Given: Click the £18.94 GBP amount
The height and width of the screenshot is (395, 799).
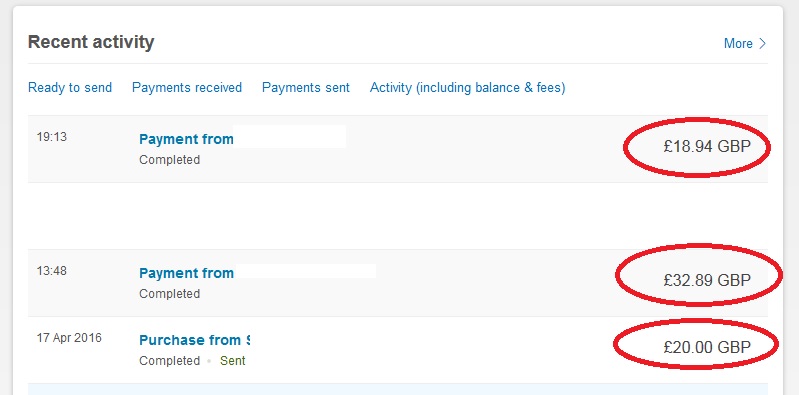Looking at the screenshot, I should coord(707,146).
